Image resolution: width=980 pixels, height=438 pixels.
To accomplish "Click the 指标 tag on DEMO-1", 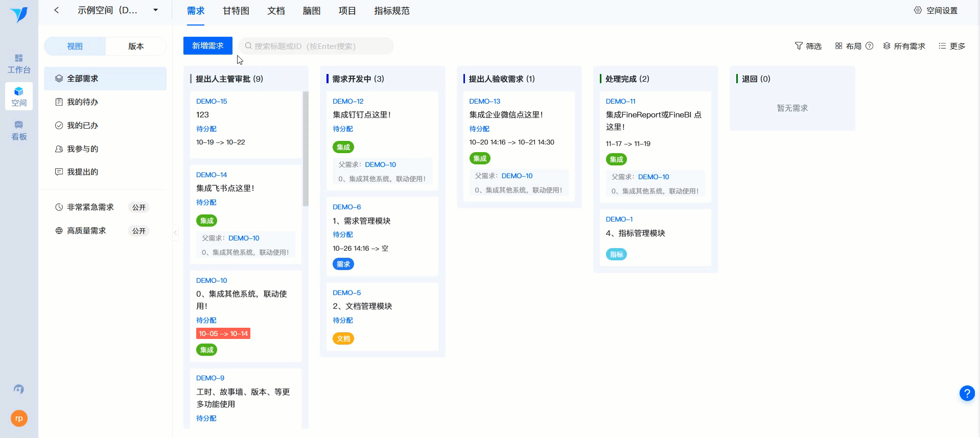I will coord(616,254).
